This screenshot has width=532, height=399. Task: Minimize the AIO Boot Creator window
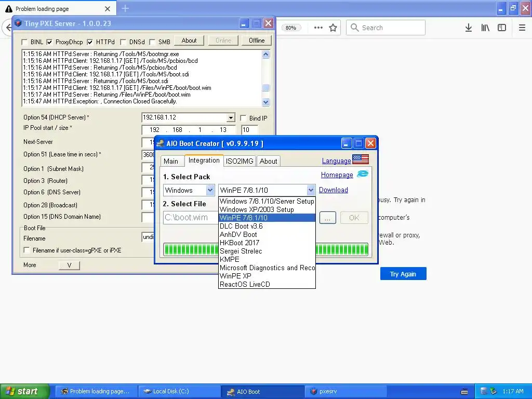(346, 143)
